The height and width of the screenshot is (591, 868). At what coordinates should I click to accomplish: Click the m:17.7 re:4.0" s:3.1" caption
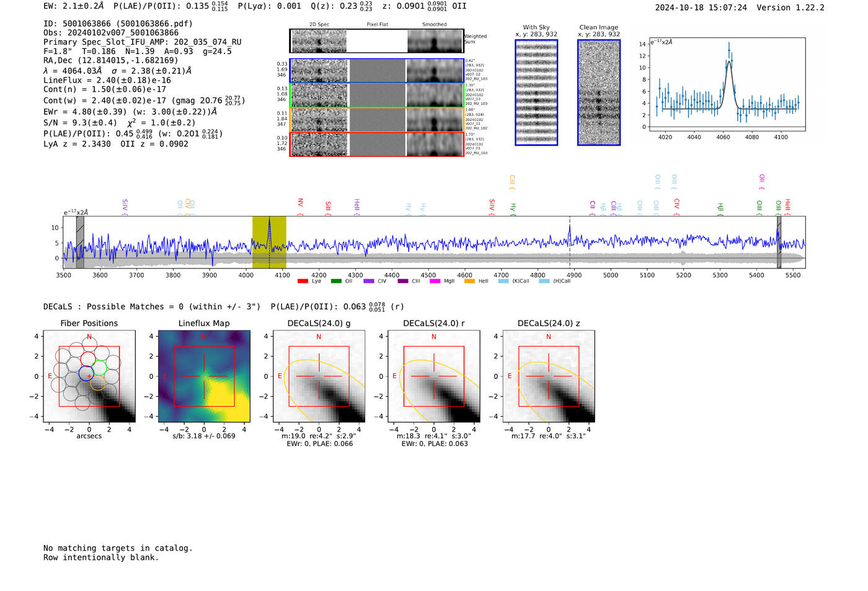click(x=549, y=436)
